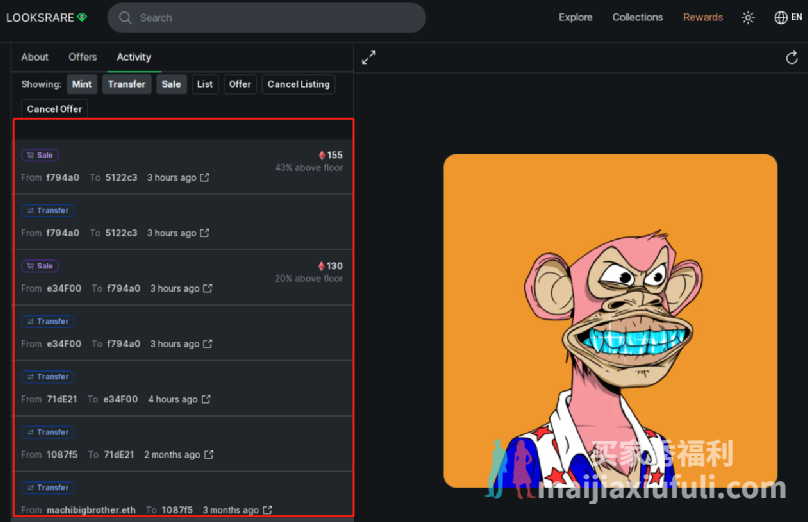This screenshot has width=808, height=522.
Task: Open the EN language selector
Action: [788, 17]
